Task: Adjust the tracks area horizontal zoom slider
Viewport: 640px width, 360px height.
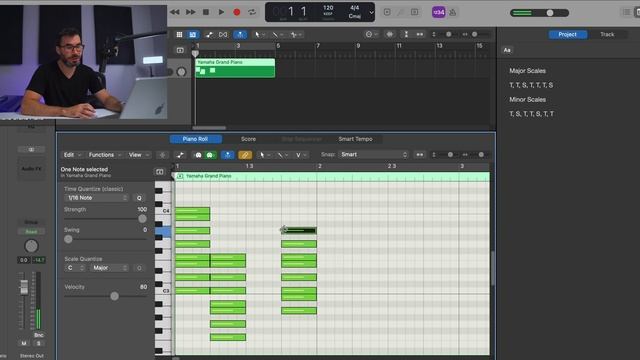Action: 474,35
